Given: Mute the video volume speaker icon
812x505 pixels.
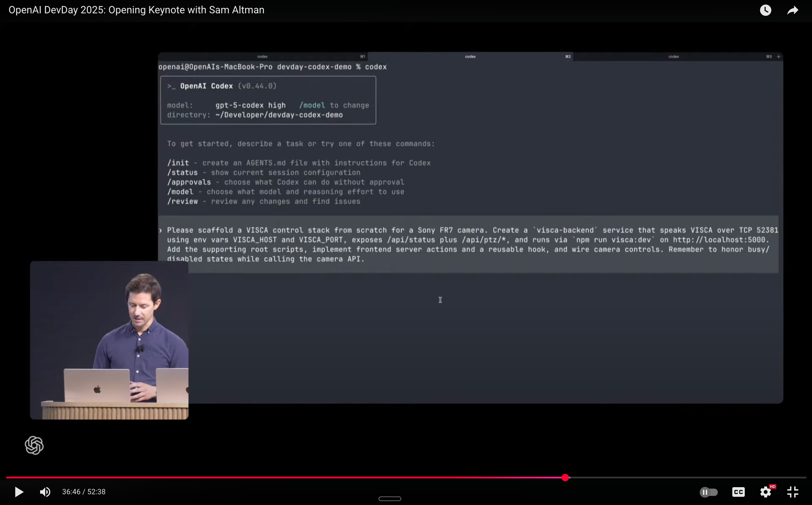Looking at the screenshot, I should tap(45, 492).
